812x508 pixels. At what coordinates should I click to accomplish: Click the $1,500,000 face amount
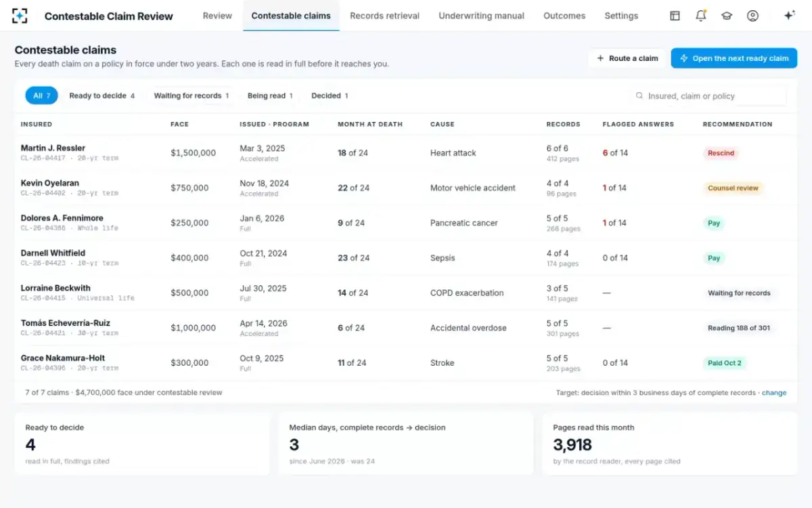pos(194,153)
